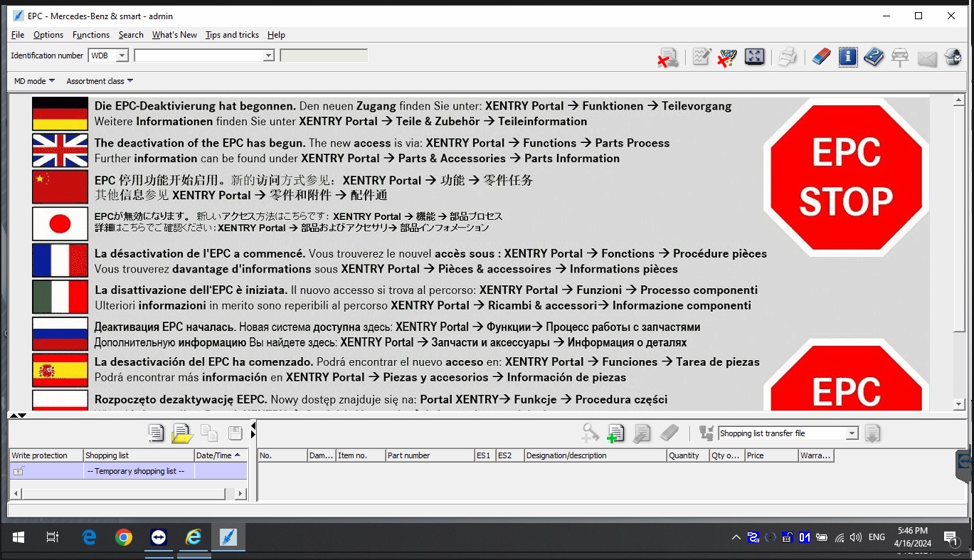Click the eraser icon in the toolbar
Viewport: 974px width, 560px height.
click(821, 57)
